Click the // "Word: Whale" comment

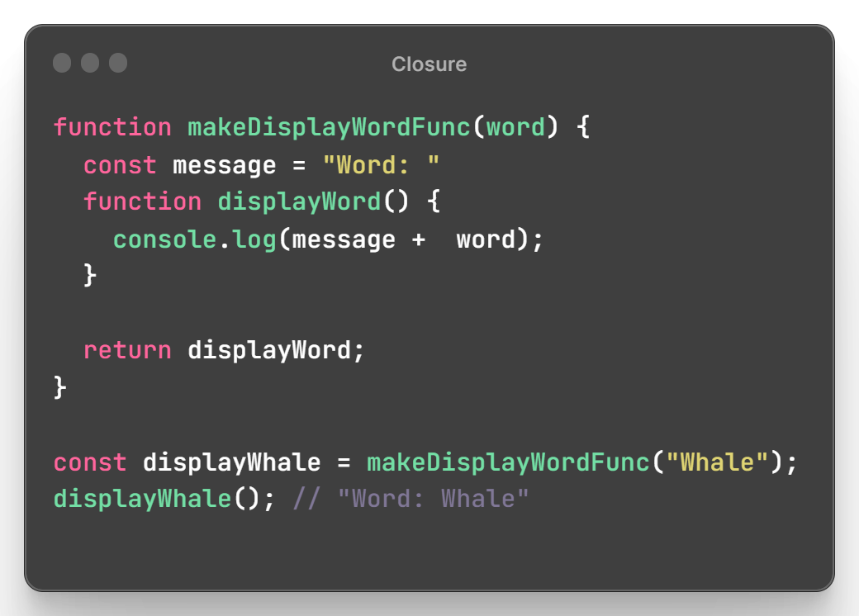[x=411, y=500]
